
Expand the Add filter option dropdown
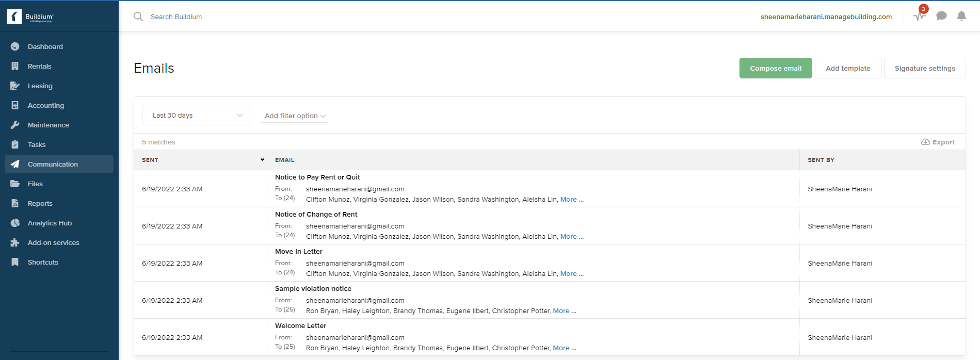pyautogui.click(x=295, y=116)
